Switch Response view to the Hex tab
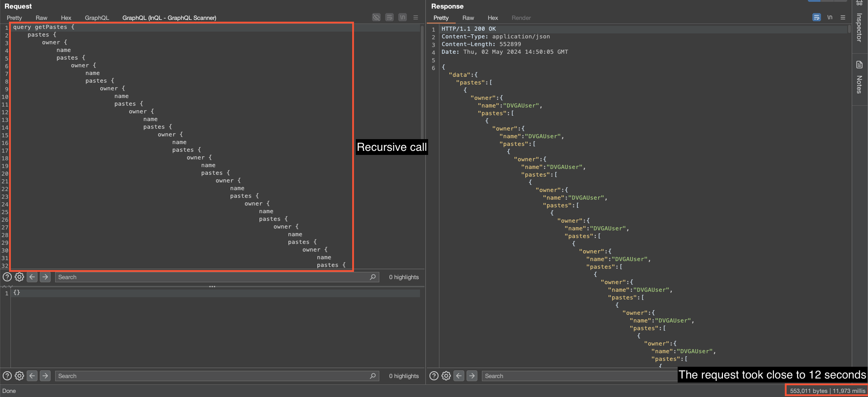Screen dimensions: 868x397 click(x=492, y=18)
